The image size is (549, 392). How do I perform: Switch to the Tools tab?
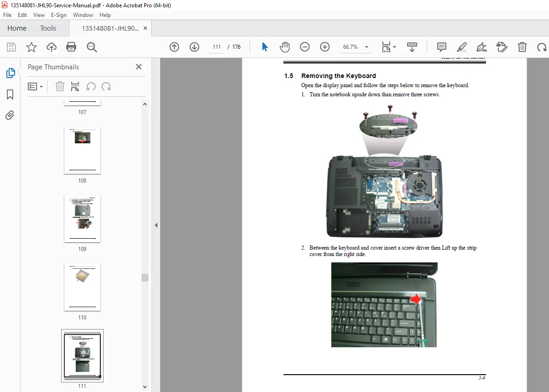48,28
